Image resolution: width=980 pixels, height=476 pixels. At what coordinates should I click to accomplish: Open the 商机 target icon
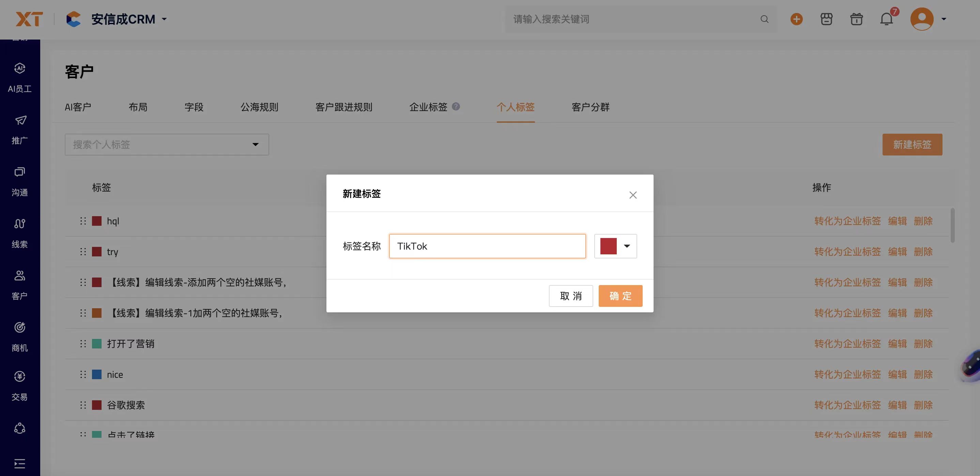point(20,327)
